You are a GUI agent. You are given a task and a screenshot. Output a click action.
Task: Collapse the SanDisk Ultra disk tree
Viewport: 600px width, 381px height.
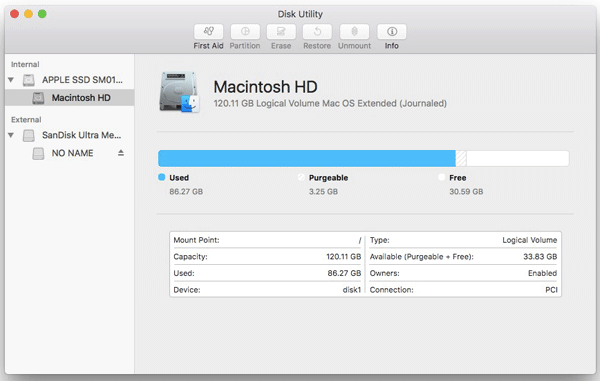pyautogui.click(x=11, y=135)
